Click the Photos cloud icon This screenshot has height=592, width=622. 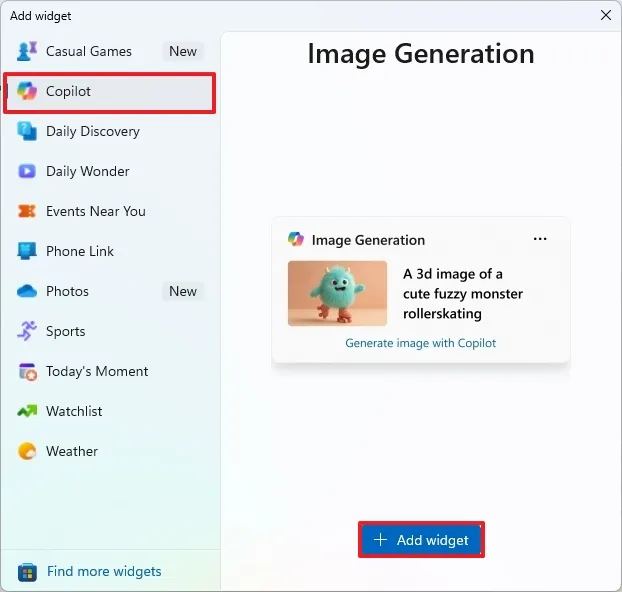point(27,291)
